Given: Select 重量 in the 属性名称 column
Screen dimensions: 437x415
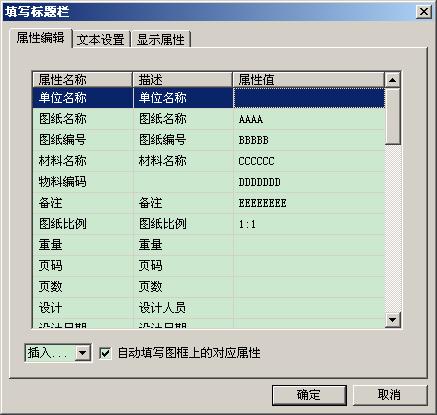Looking at the screenshot, I should pos(83,245).
